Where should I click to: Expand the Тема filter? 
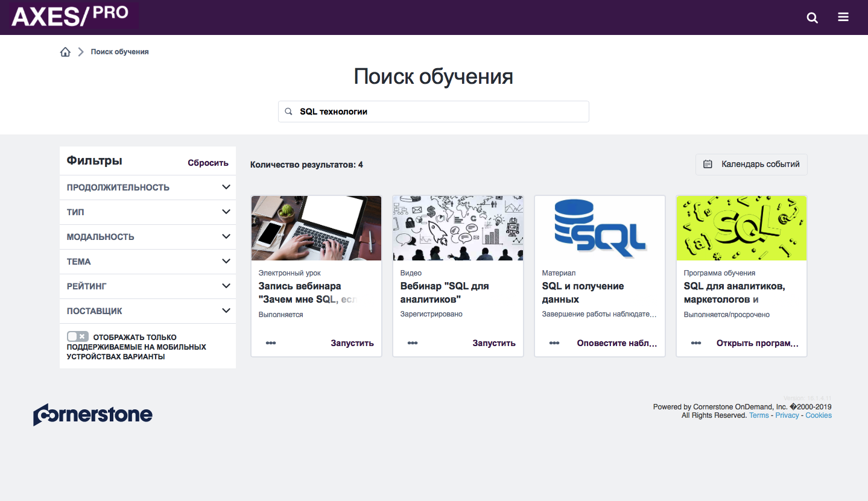pyautogui.click(x=148, y=262)
